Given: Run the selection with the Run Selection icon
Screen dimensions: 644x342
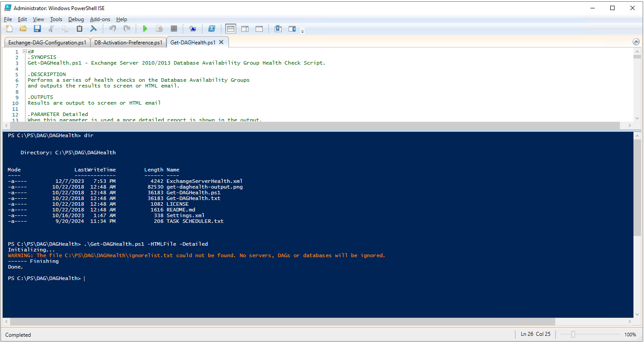Looking at the screenshot, I should point(159,29).
